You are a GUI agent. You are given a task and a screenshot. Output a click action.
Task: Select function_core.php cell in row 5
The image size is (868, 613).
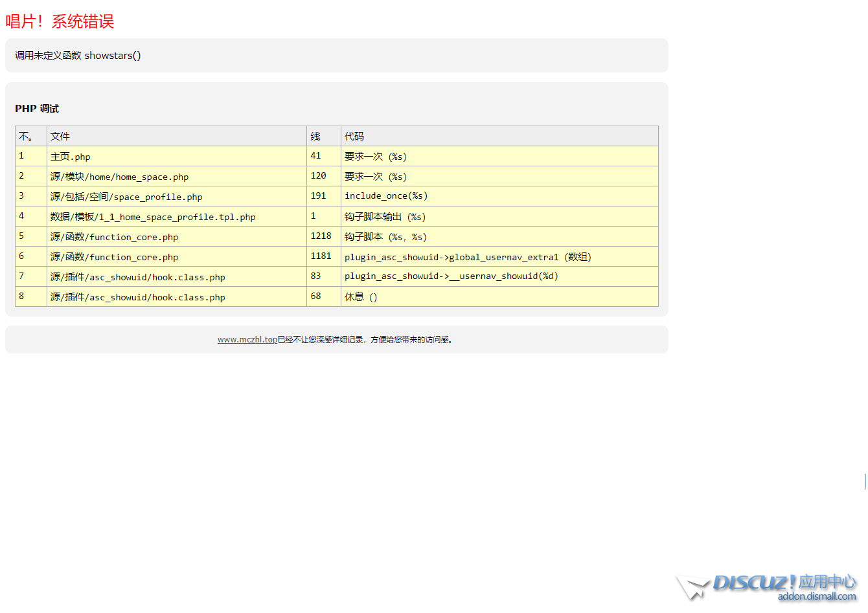[177, 236]
